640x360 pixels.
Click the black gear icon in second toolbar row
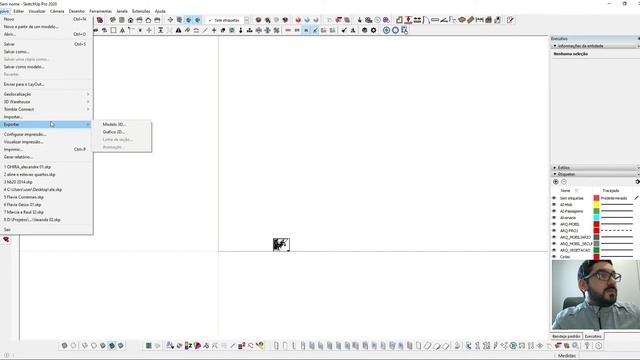tap(373, 30)
